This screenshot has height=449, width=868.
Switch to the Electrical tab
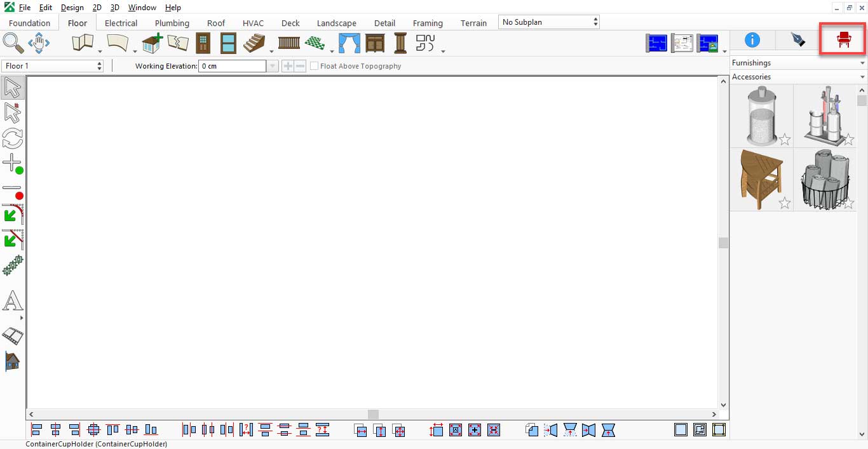point(121,23)
